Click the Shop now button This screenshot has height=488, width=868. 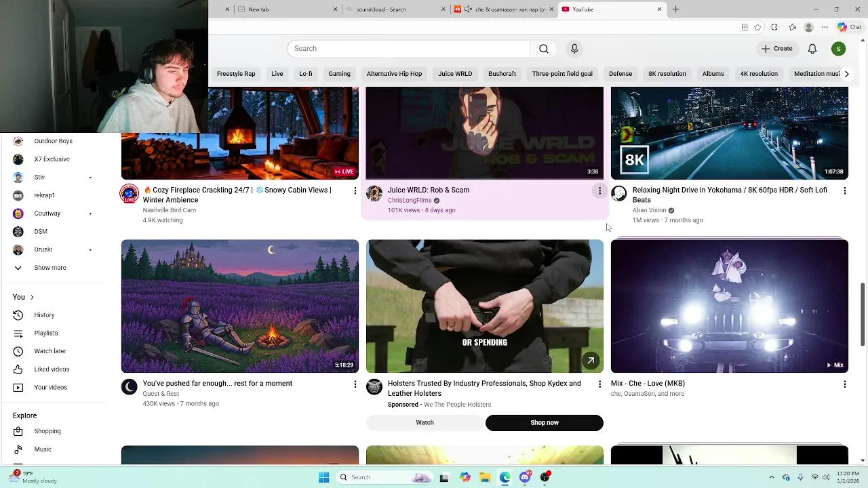point(545,423)
